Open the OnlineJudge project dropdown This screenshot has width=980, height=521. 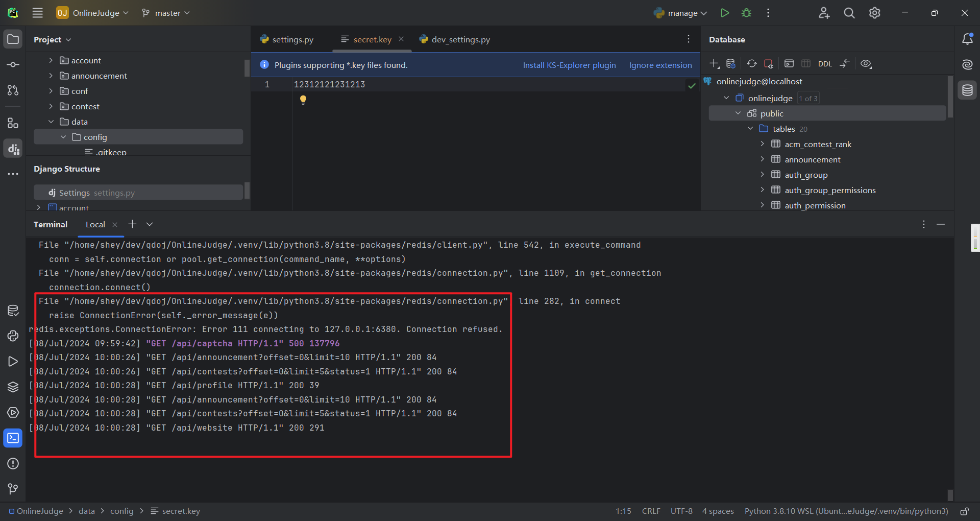(92, 13)
